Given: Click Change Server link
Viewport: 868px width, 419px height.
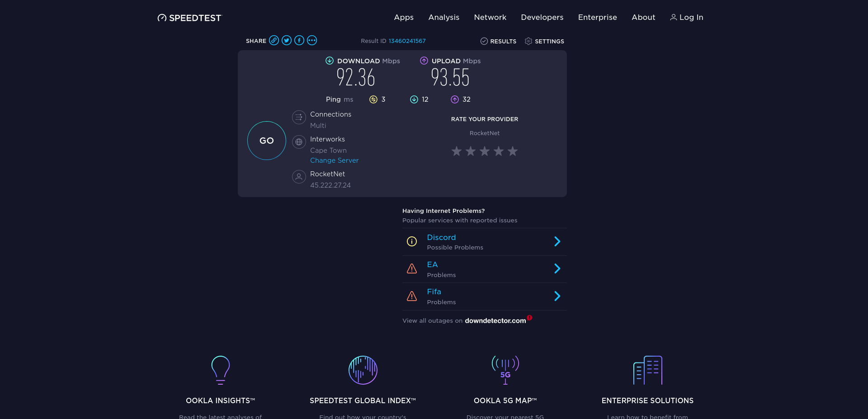Looking at the screenshot, I should [x=335, y=160].
